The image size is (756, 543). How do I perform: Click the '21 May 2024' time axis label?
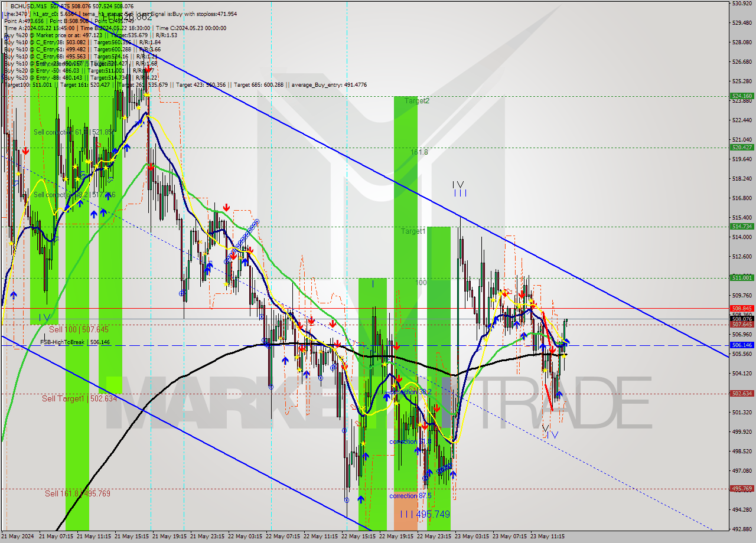tap(17, 537)
